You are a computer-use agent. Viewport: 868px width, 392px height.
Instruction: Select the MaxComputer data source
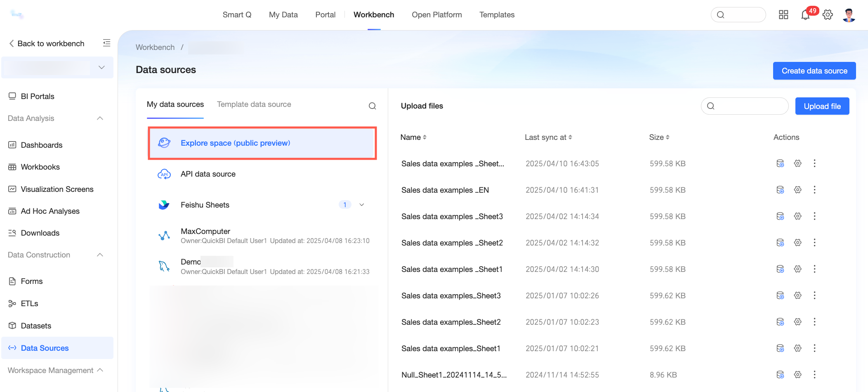pos(263,236)
